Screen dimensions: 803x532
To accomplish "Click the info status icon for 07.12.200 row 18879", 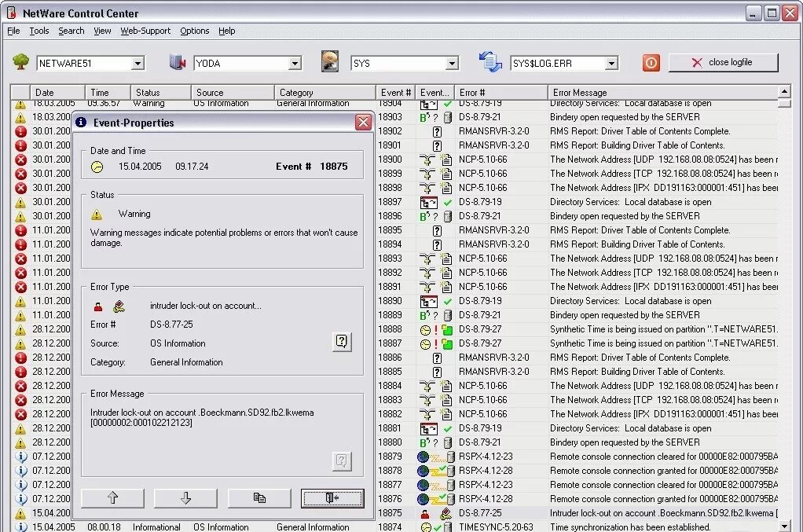I will 20,457.
